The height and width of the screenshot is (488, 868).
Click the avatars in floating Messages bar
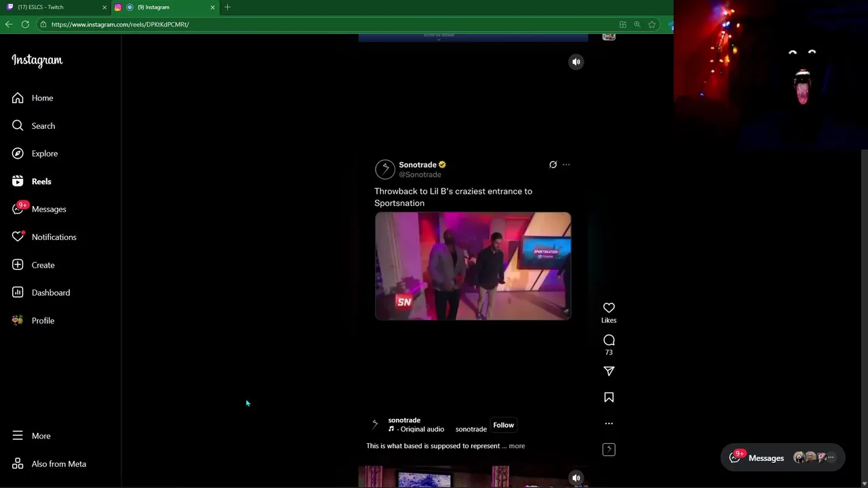[x=816, y=457]
